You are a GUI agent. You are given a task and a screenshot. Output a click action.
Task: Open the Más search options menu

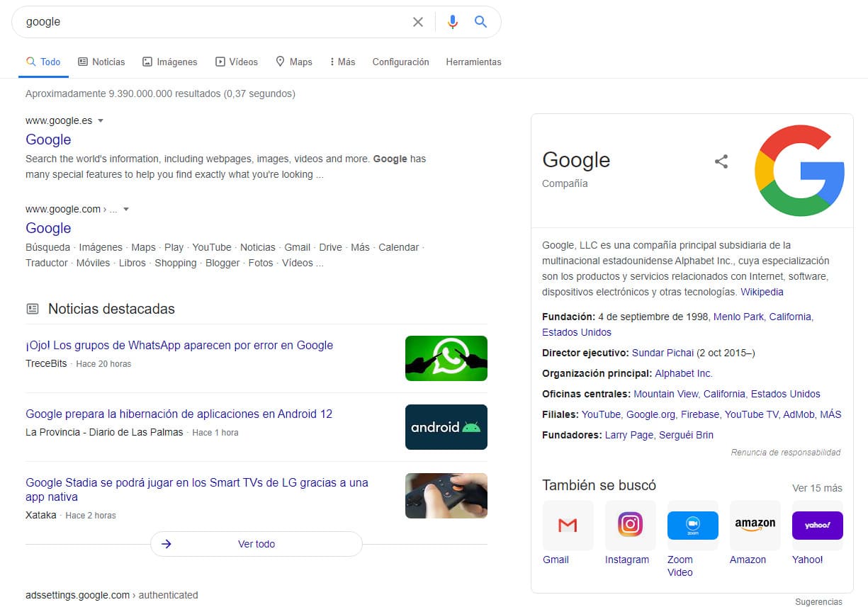(342, 62)
